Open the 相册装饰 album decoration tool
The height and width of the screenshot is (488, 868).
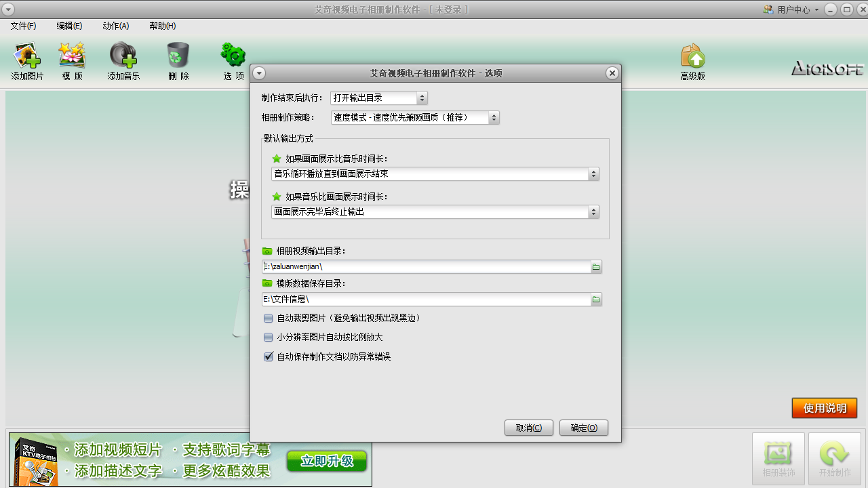coord(778,459)
